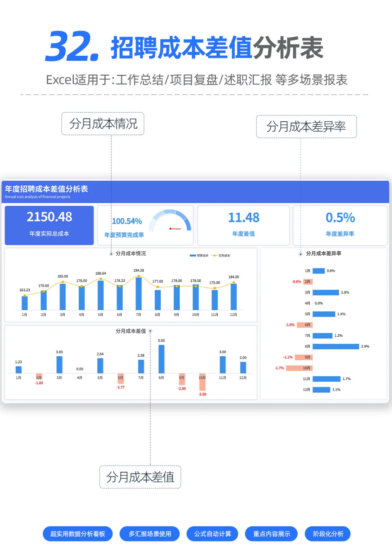Click the 阶段化分析 tag button
The image size is (392, 556).
pyautogui.click(x=327, y=533)
